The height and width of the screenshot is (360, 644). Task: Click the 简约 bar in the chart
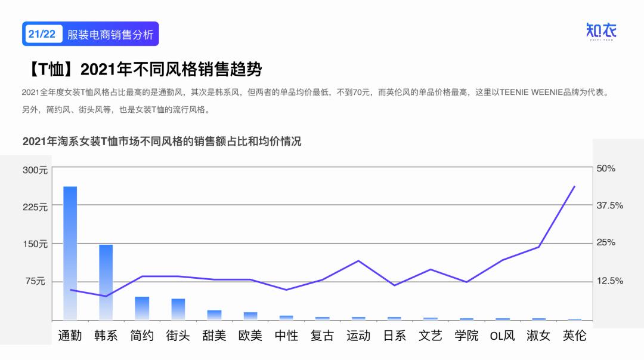tap(141, 307)
